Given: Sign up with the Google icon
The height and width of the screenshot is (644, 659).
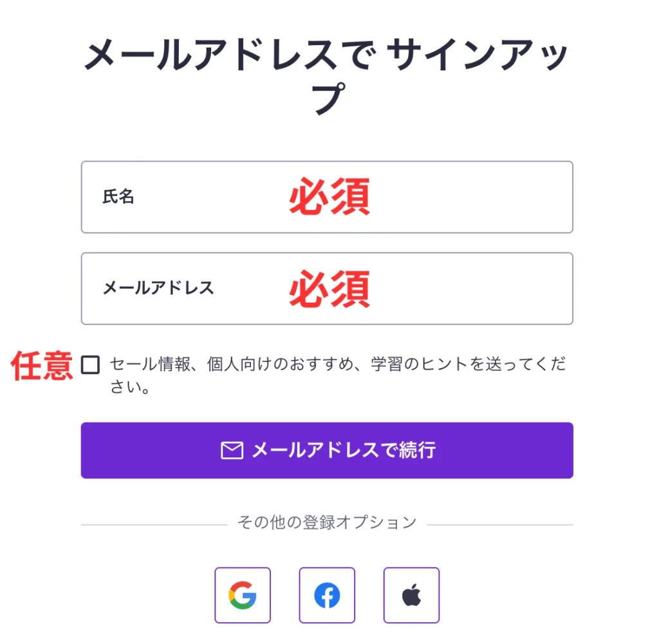Looking at the screenshot, I should 243,595.
